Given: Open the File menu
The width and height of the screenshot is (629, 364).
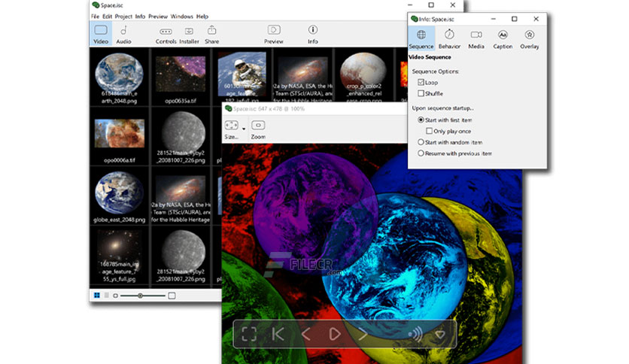Looking at the screenshot, I should tap(95, 17).
